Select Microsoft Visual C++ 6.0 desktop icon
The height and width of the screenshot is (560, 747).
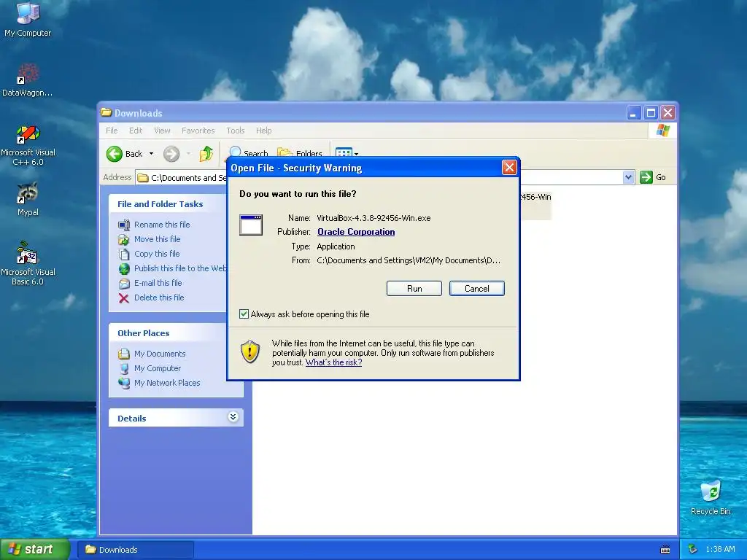(x=28, y=145)
